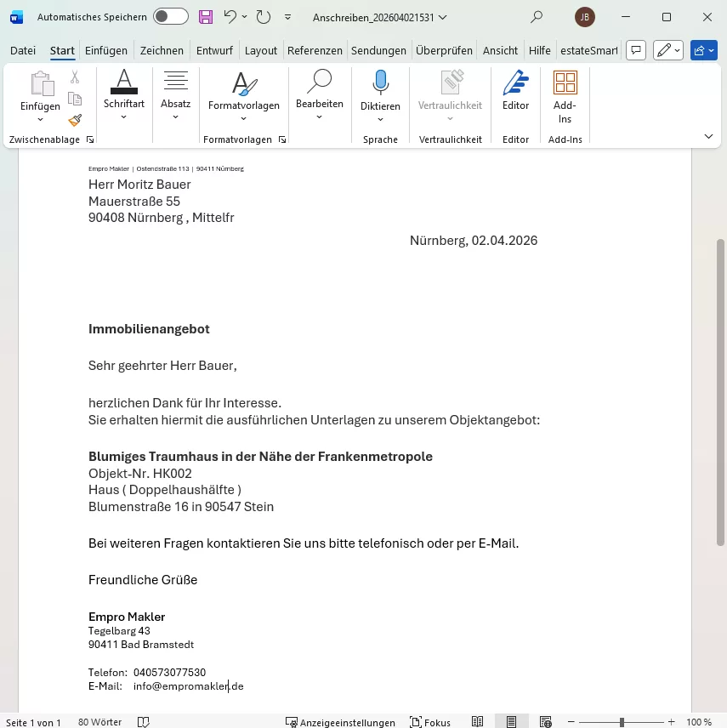This screenshot has height=728, width=727.
Task: Toggle Automatisches Speichern switch
Action: 171,17
